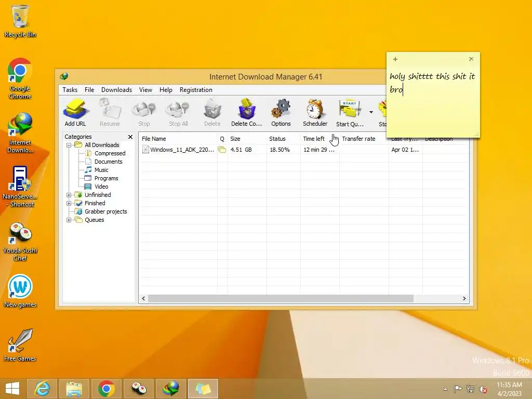Image resolution: width=532 pixels, height=399 pixels.
Task: Open the Tasks menu
Action: coord(70,90)
